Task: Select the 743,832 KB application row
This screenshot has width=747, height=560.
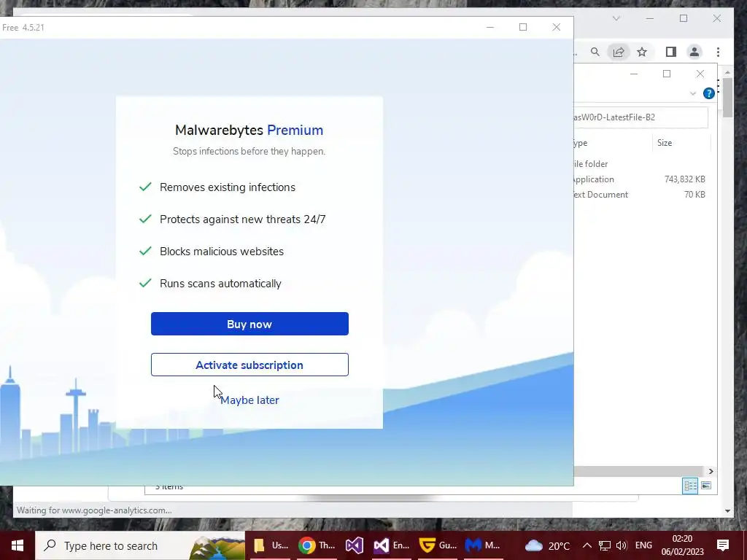Action: (641, 179)
